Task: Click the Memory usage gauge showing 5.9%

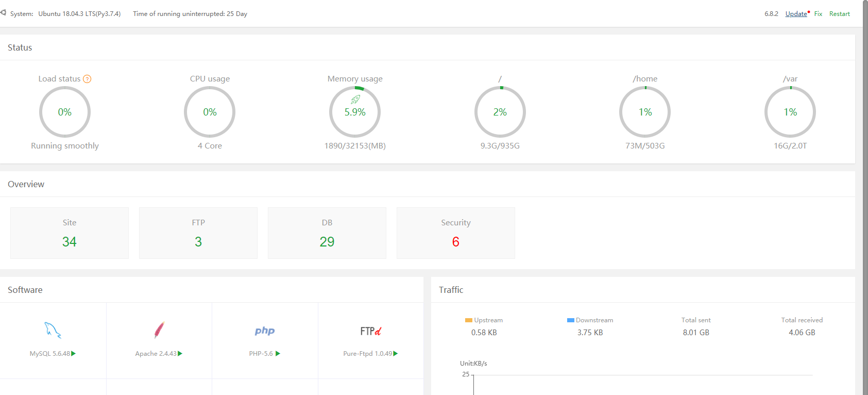Action: (x=355, y=112)
